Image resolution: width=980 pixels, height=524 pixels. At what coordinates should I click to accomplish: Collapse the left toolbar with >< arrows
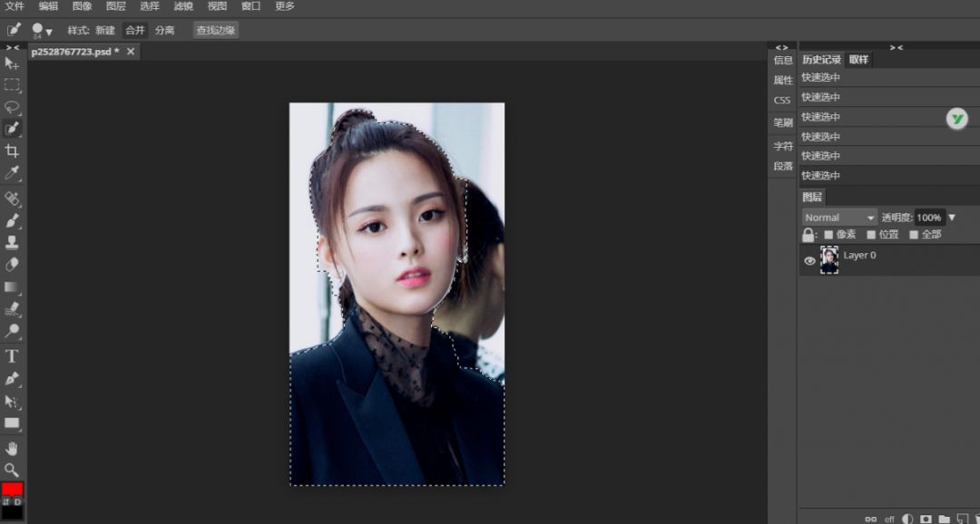pos(13,47)
